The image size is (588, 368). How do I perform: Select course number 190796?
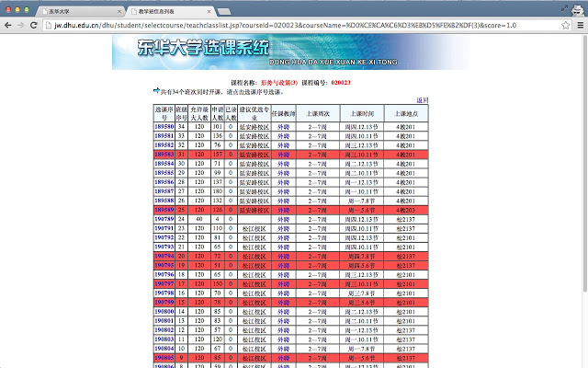[x=164, y=274]
